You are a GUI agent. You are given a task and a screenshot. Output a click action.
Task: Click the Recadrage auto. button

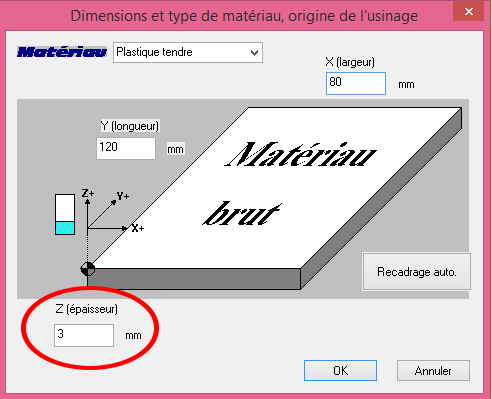pyautogui.click(x=416, y=272)
